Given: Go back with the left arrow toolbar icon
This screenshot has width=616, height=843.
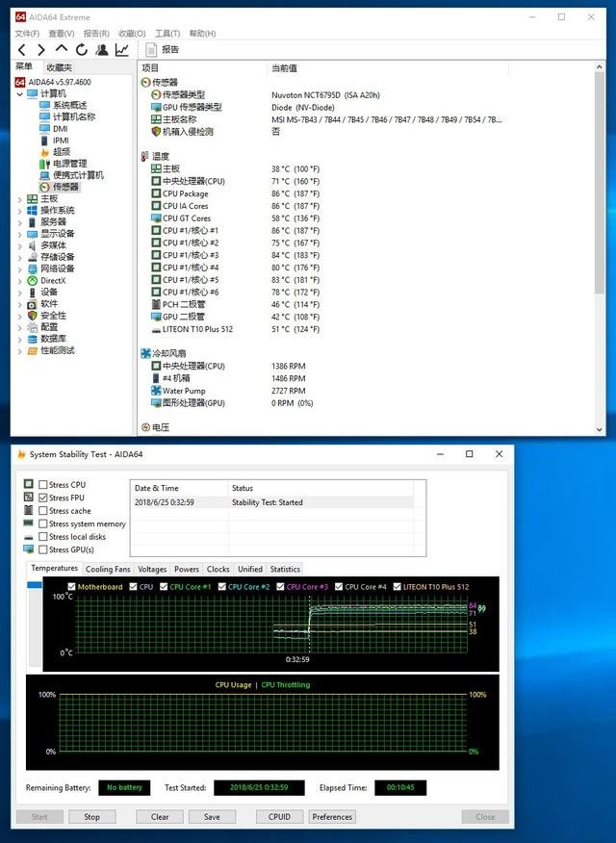Looking at the screenshot, I should click(x=21, y=50).
